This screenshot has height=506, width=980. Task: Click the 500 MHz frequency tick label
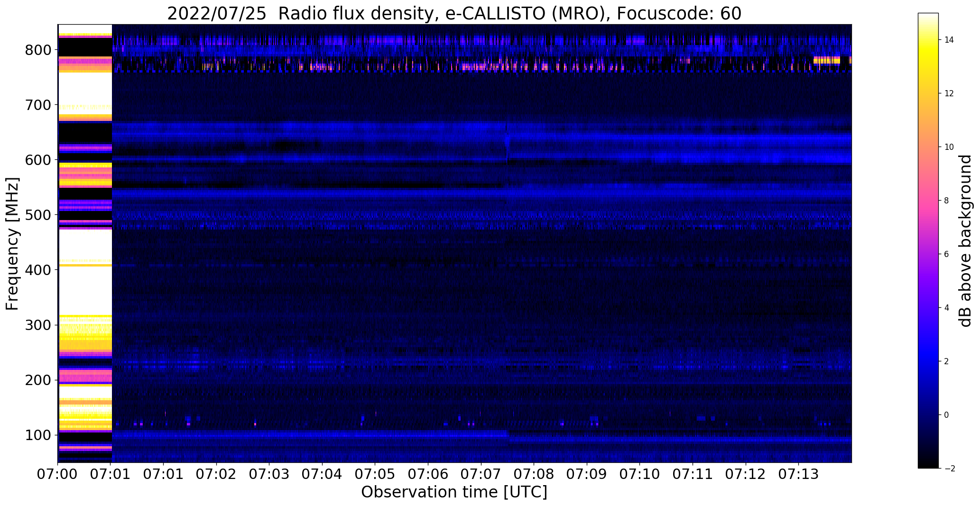(38, 215)
